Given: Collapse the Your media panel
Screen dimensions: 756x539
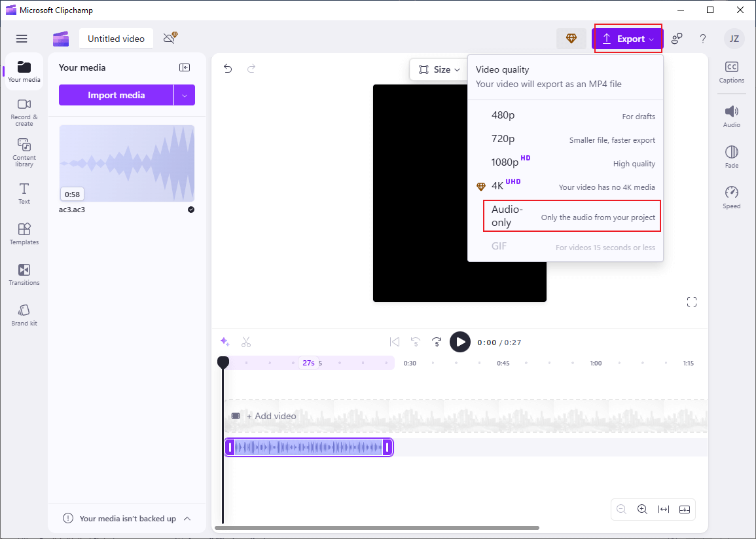Looking at the screenshot, I should 185,67.
